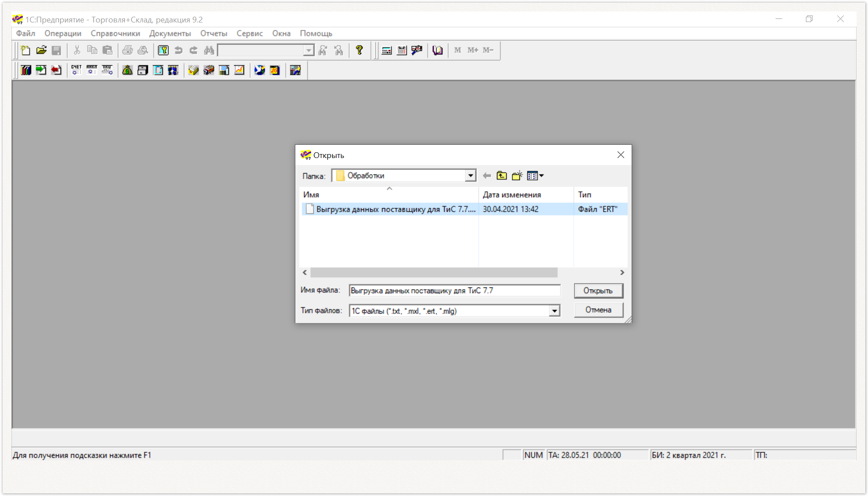The image size is (868, 496).
Task: Click the Back arrow in Открыть dialog
Action: pos(487,176)
